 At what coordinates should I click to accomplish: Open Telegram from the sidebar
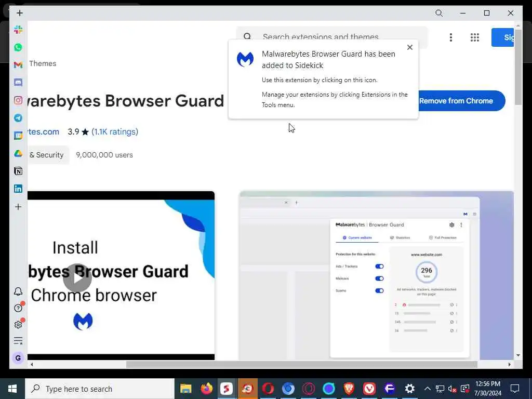tap(18, 118)
